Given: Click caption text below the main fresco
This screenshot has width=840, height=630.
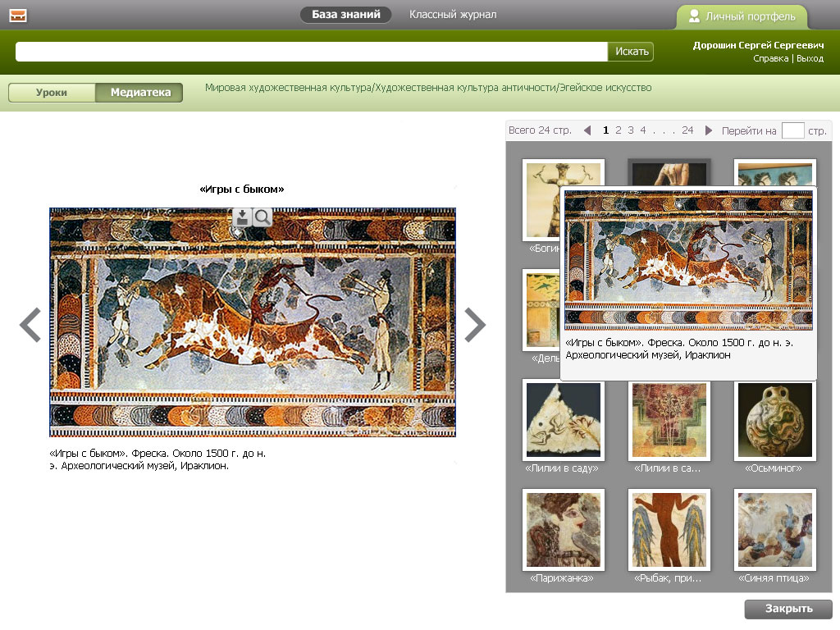Looking at the screenshot, I should pyautogui.click(x=157, y=459).
